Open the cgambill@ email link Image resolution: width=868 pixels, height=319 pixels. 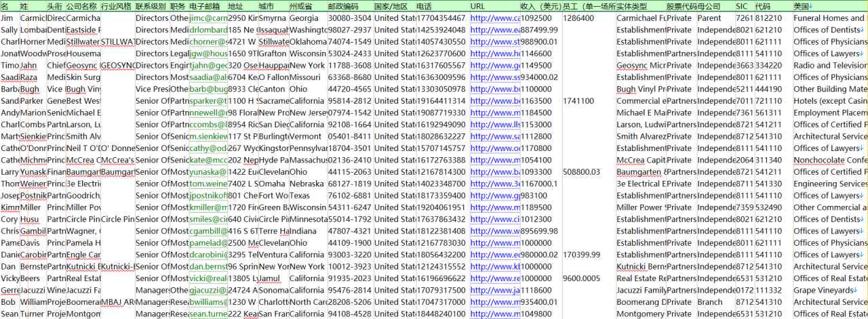(208, 232)
